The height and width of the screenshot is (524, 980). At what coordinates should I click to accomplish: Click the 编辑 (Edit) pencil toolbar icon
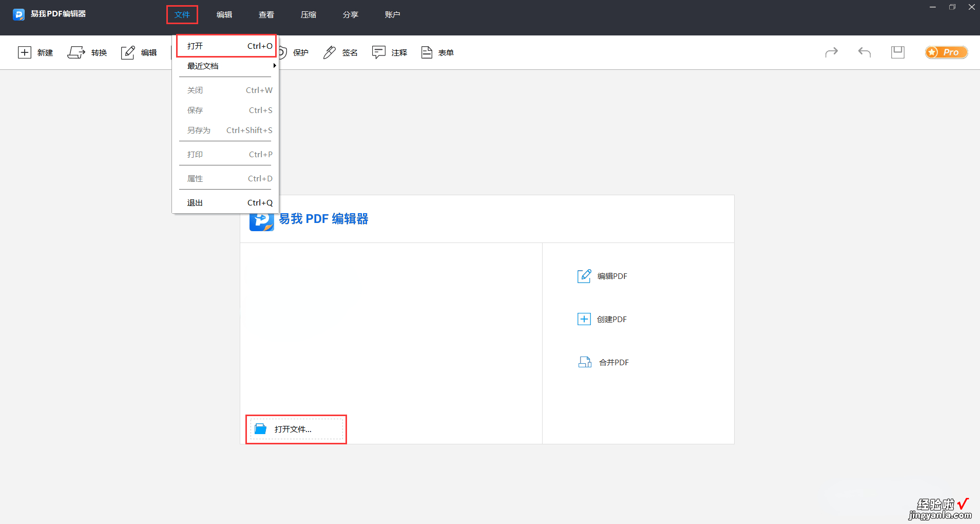[x=128, y=52]
